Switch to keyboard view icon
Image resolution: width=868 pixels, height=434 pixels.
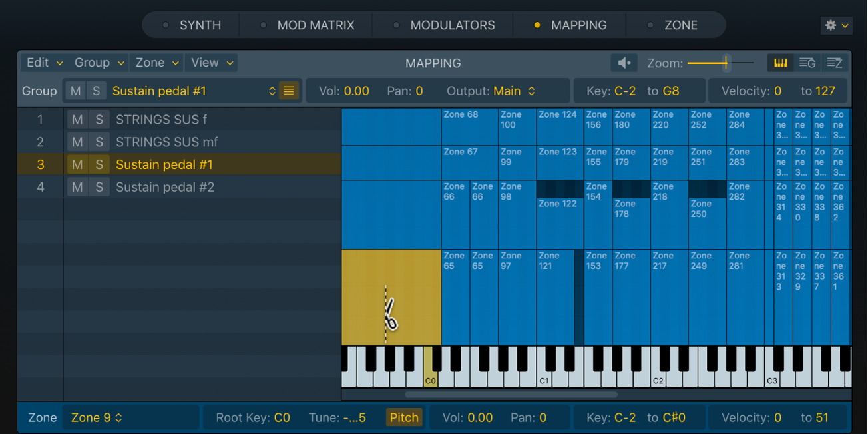point(780,62)
